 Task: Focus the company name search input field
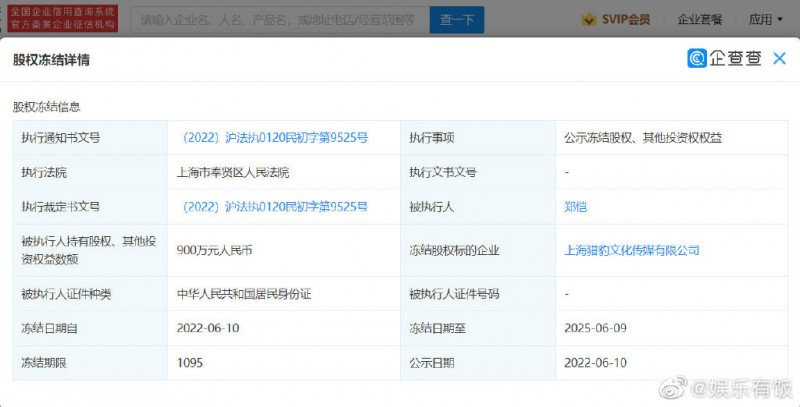coord(280,19)
